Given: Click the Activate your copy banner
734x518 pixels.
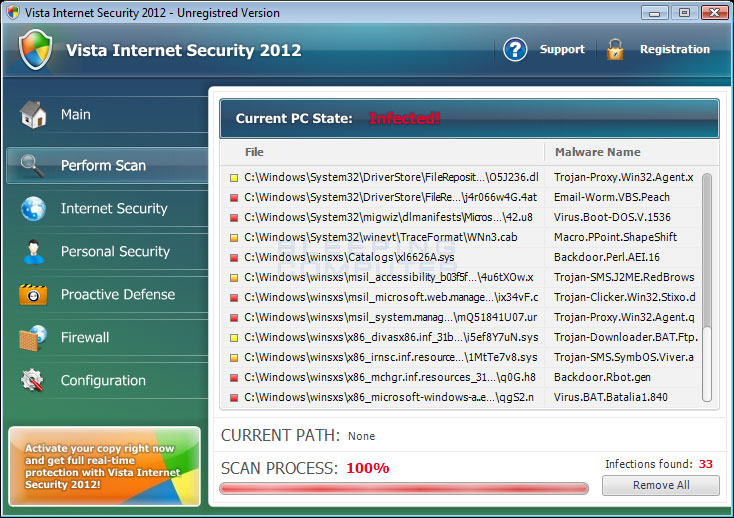Looking at the screenshot, I should (104, 466).
